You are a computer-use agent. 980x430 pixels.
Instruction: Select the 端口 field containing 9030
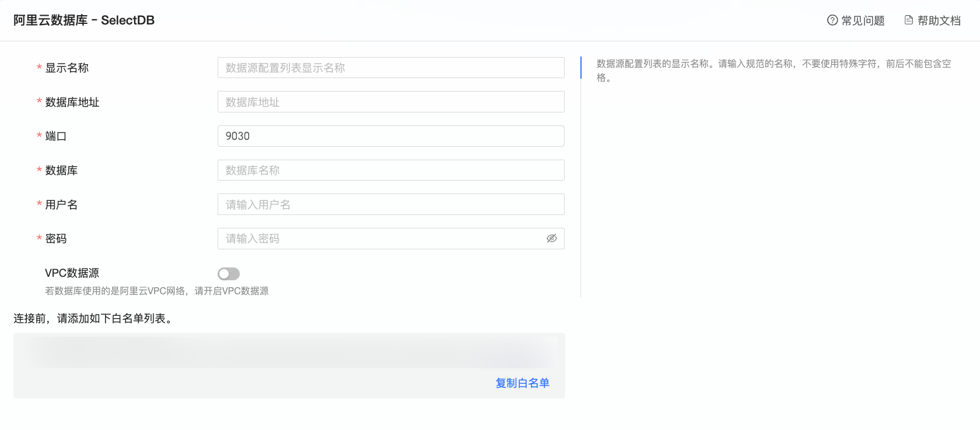(391, 136)
